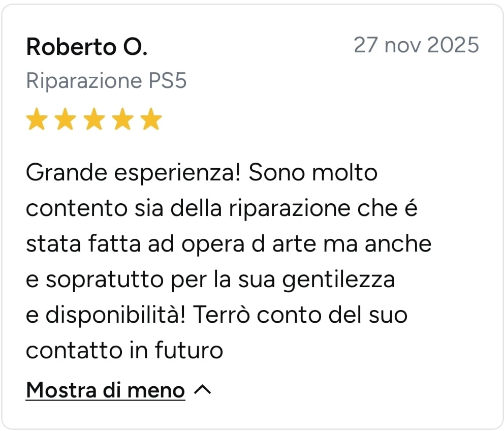Click the last star to rate five
The height and width of the screenshot is (431, 504).
pyautogui.click(x=151, y=119)
